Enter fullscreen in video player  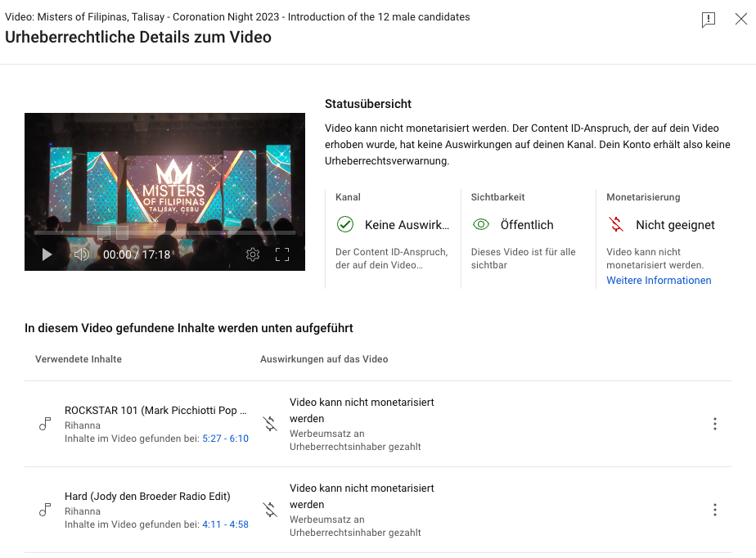[x=282, y=254]
